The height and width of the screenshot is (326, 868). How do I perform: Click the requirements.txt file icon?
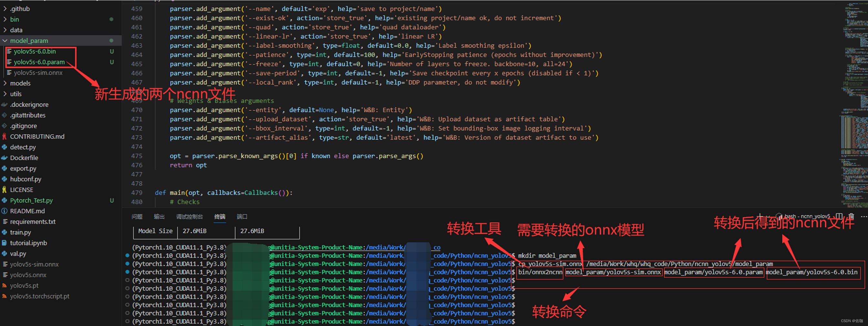pyautogui.click(x=5, y=222)
